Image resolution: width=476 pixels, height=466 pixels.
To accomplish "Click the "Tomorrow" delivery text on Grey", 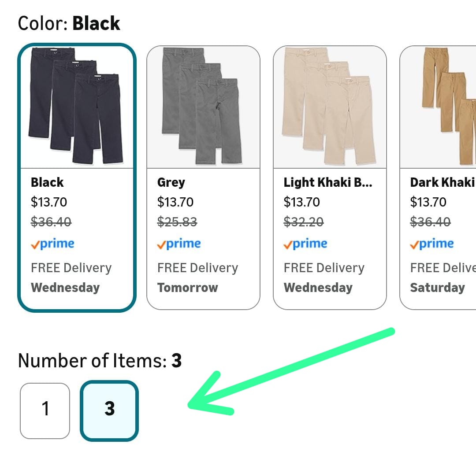I will (x=188, y=288).
